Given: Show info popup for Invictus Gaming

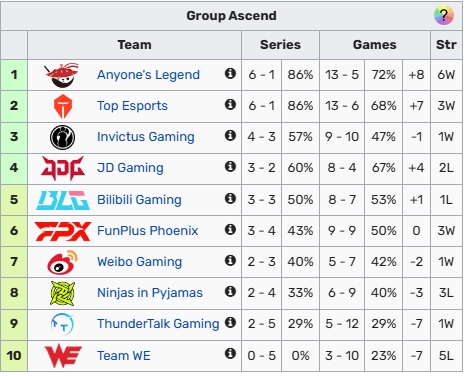Looking at the screenshot, I should tap(230, 135).
